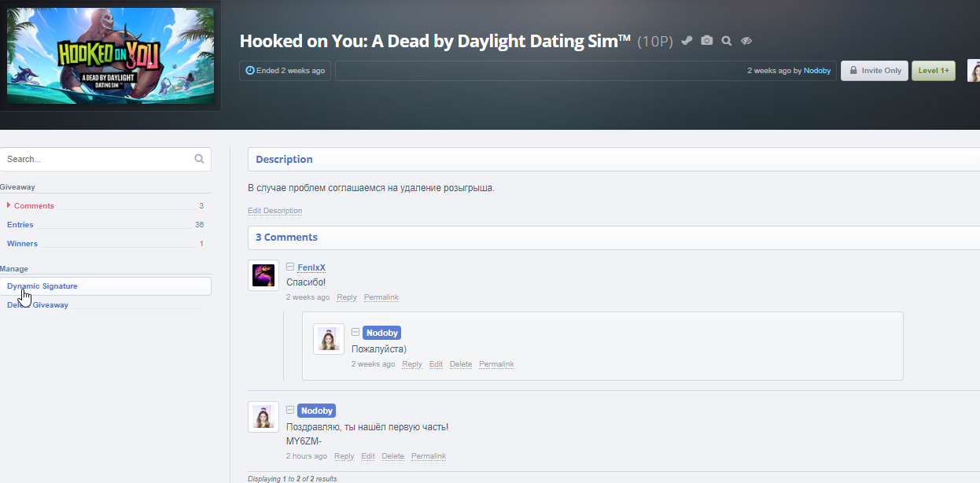980x483 pixels.
Task: Reply to Nodoby's Пожалуйста) comment
Action: [x=412, y=364]
